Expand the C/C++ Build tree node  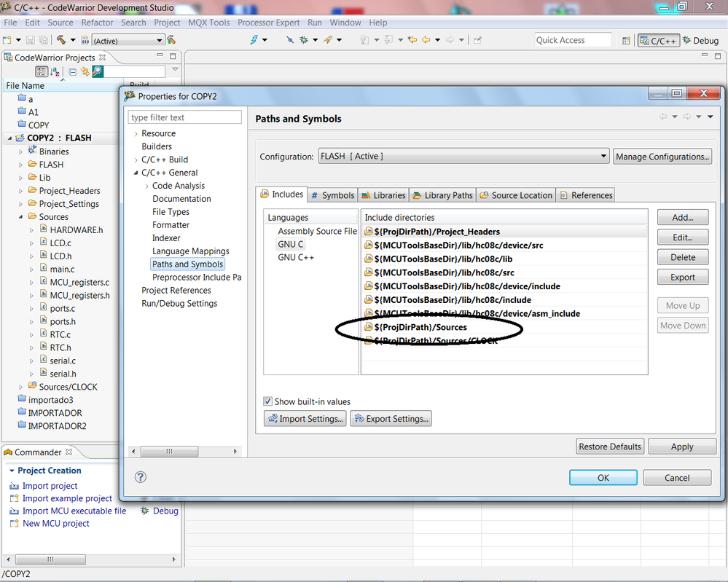click(136, 160)
